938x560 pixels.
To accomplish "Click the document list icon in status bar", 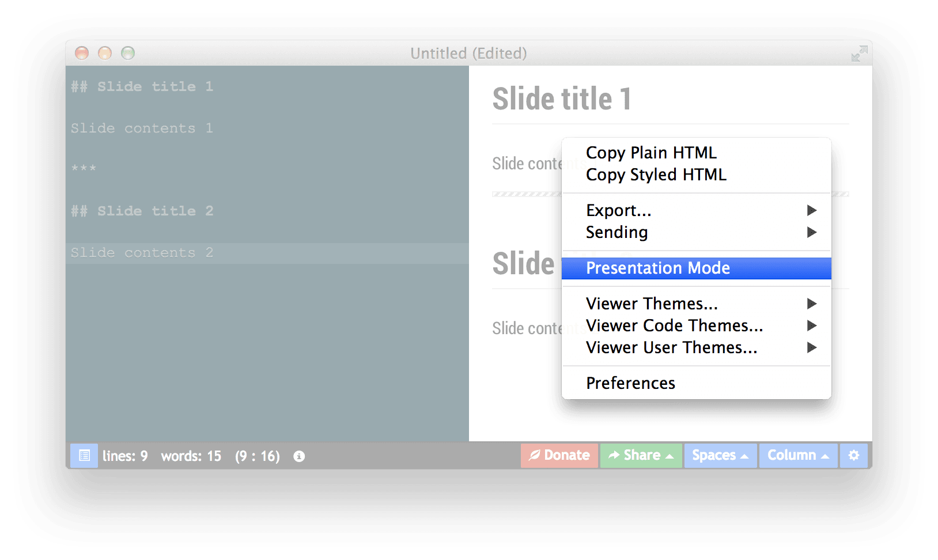I will pos(84,456).
